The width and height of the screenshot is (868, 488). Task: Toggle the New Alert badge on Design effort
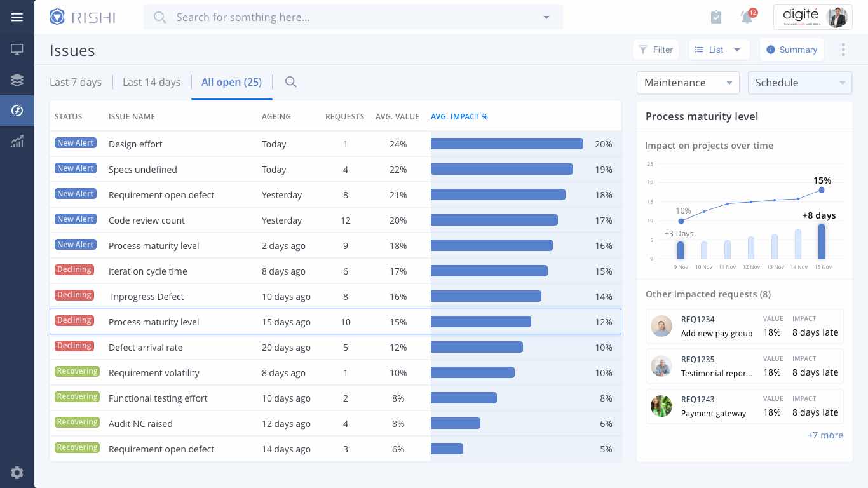pos(75,142)
